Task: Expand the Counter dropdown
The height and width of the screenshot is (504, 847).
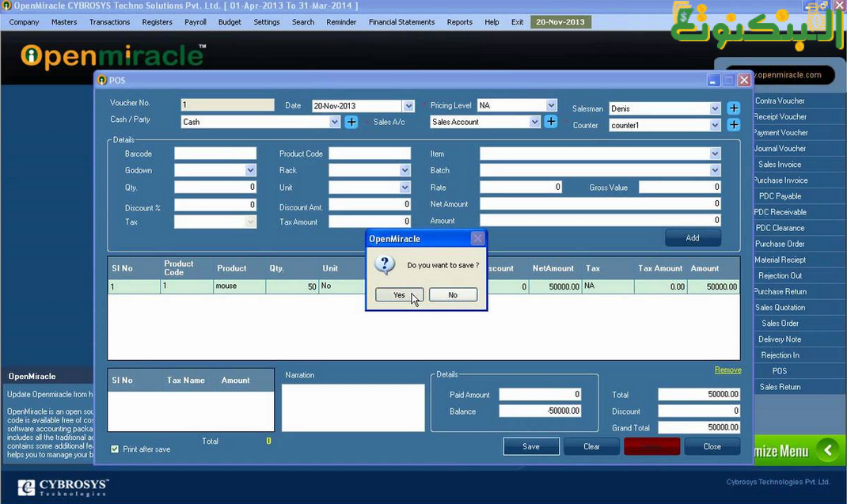Action: point(715,125)
